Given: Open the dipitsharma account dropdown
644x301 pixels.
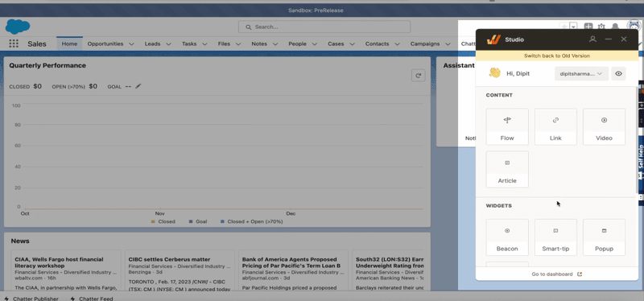Looking at the screenshot, I should 581,74.
